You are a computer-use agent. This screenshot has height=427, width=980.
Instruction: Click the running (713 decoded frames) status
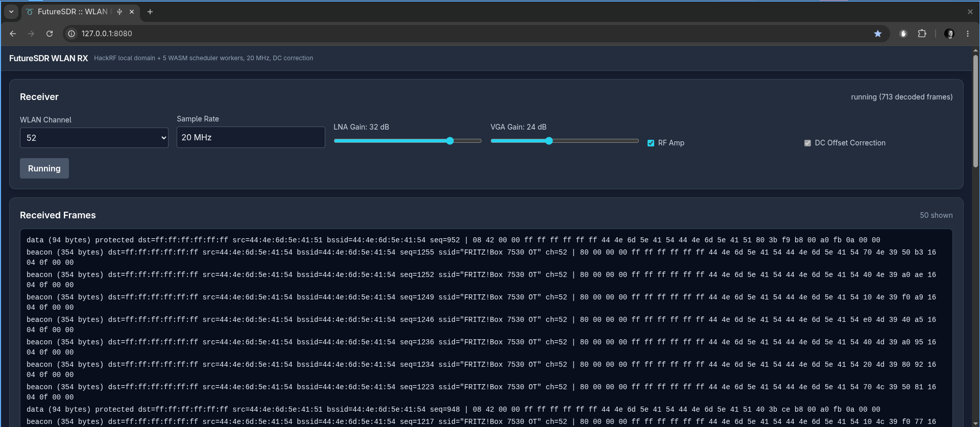point(901,97)
